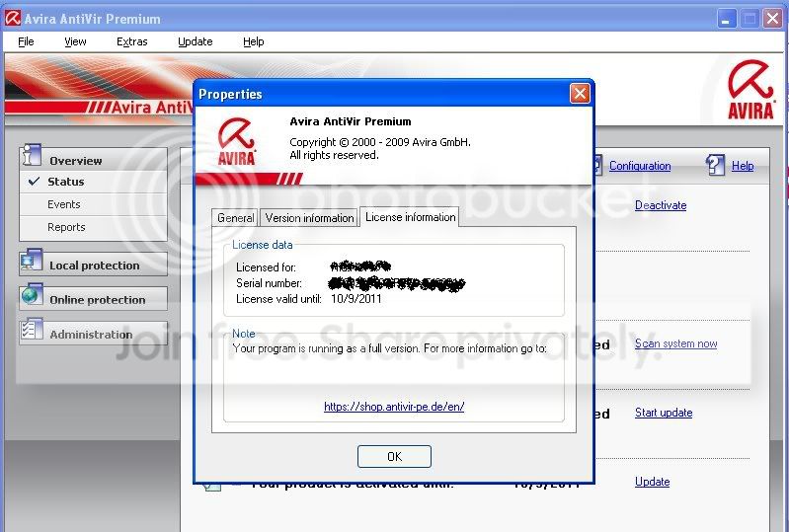
Task: Open the shop.antivir-pe.de link
Action: click(x=394, y=407)
